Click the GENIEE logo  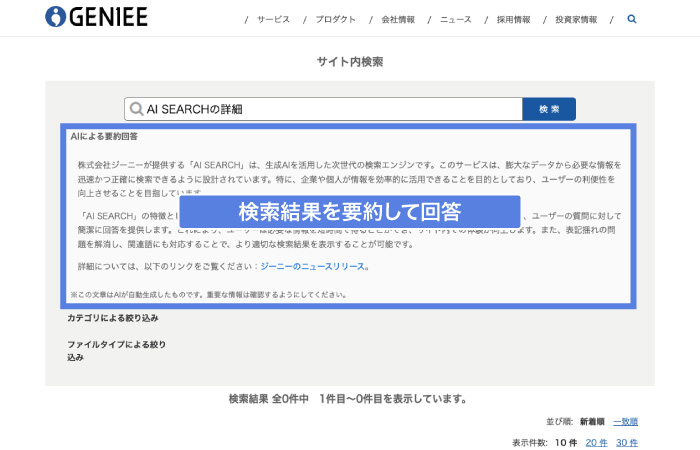click(x=96, y=17)
